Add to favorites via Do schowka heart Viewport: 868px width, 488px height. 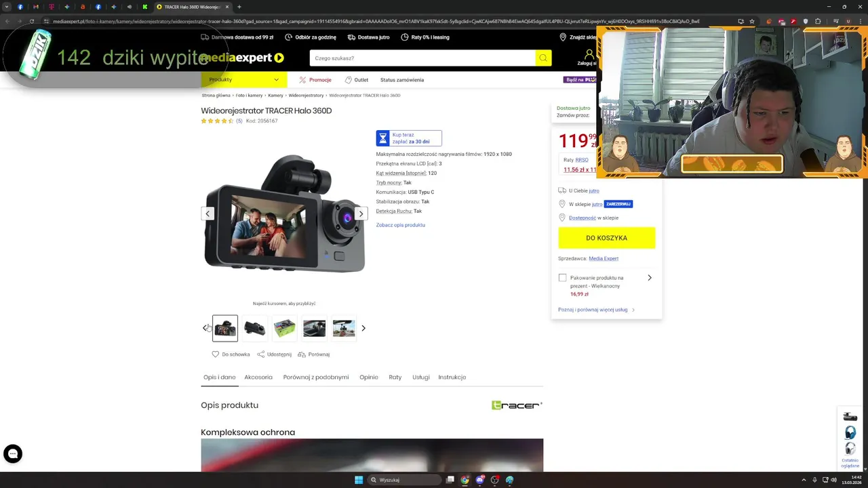pyautogui.click(x=216, y=354)
